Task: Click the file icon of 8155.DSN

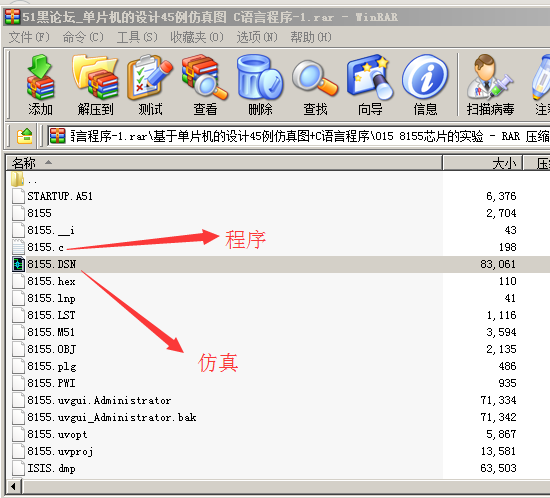Action: (x=18, y=264)
